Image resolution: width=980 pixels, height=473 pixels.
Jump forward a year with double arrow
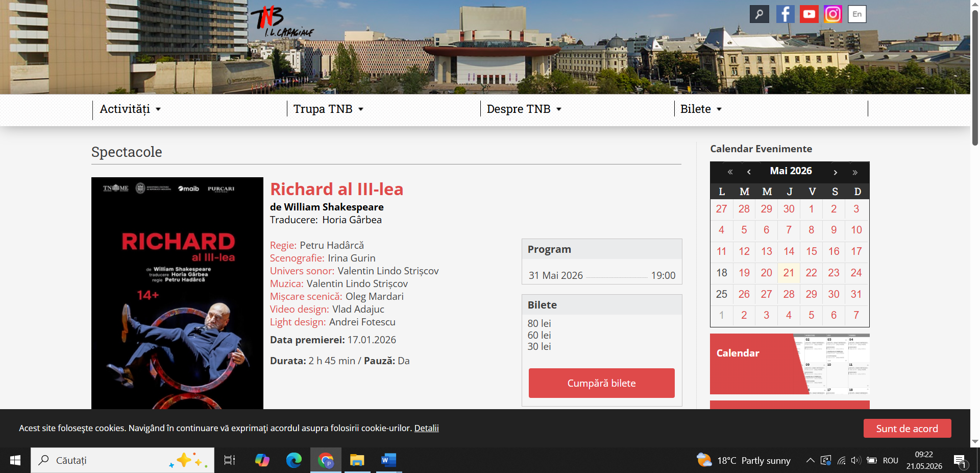tap(855, 172)
